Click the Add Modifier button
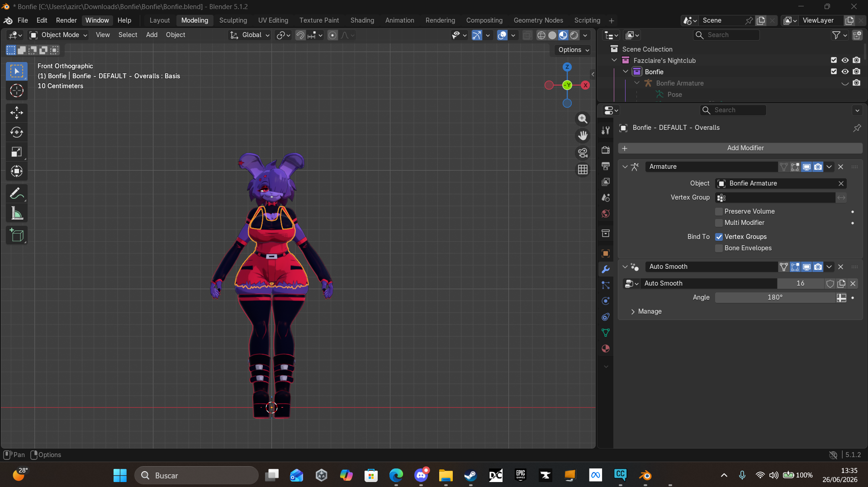This screenshot has height=487, width=868. tap(740, 148)
